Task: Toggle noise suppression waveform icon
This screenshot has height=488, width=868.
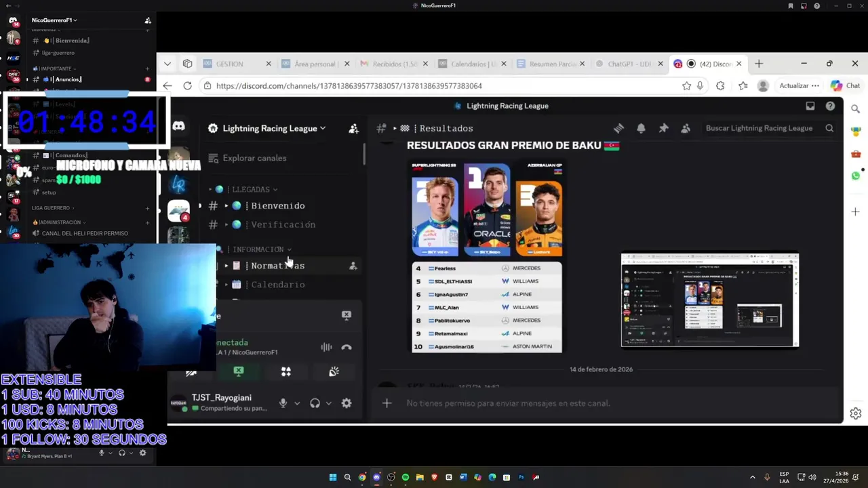Action: point(326,347)
